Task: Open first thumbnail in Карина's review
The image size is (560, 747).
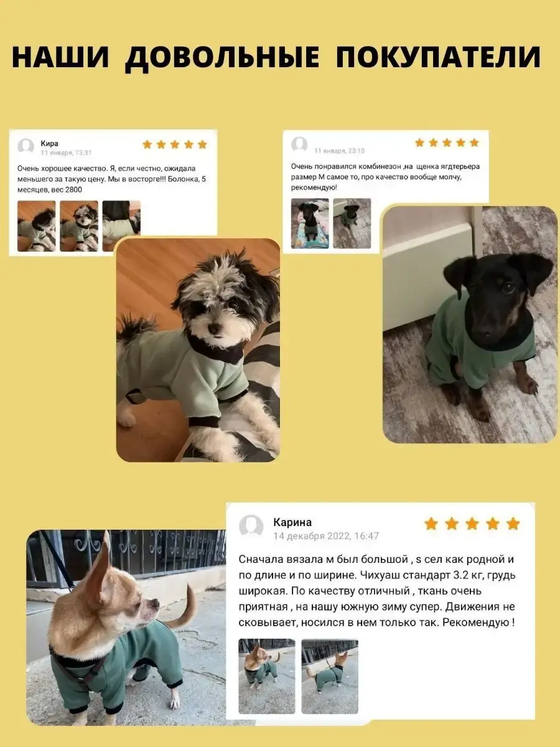Action: click(x=267, y=676)
